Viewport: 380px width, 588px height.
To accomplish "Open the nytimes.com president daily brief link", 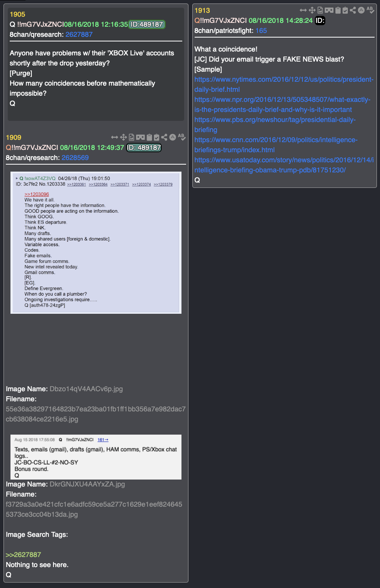I will 284,84.
